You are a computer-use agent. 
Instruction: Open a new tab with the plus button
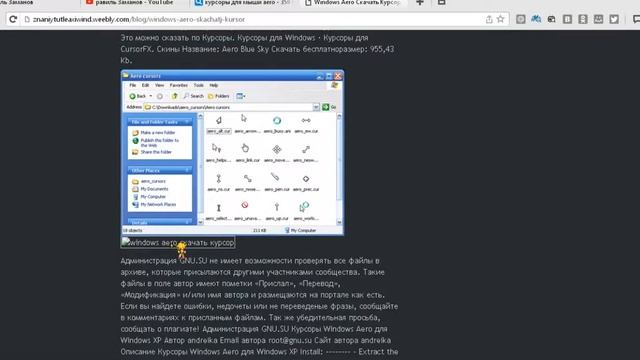pos(420,3)
